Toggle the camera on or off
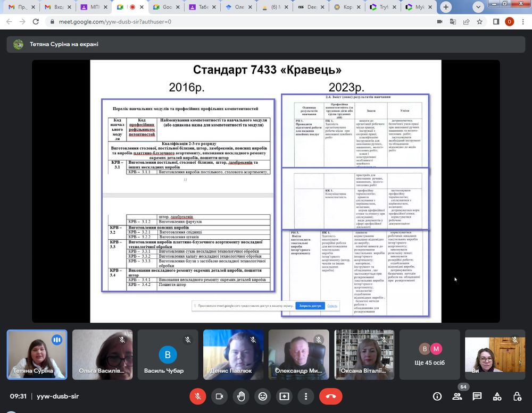The width and height of the screenshot is (532, 413). [x=219, y=397]
